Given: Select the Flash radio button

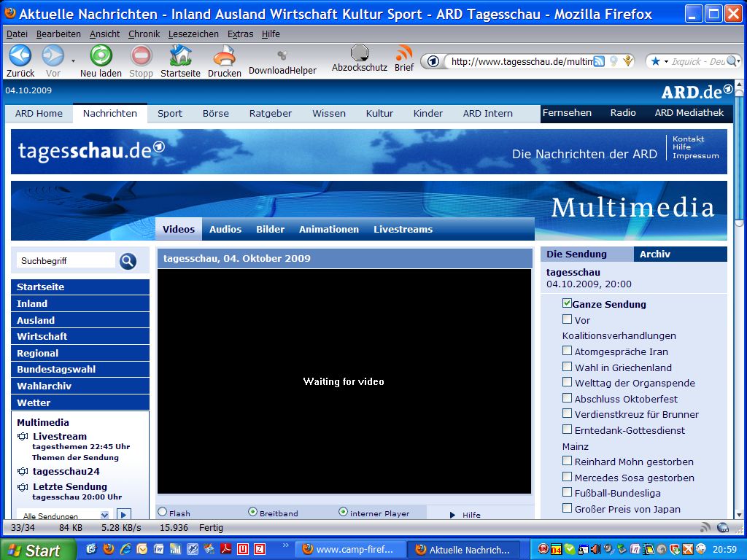Looking at the screenshot, I should (x=163, y=513).
